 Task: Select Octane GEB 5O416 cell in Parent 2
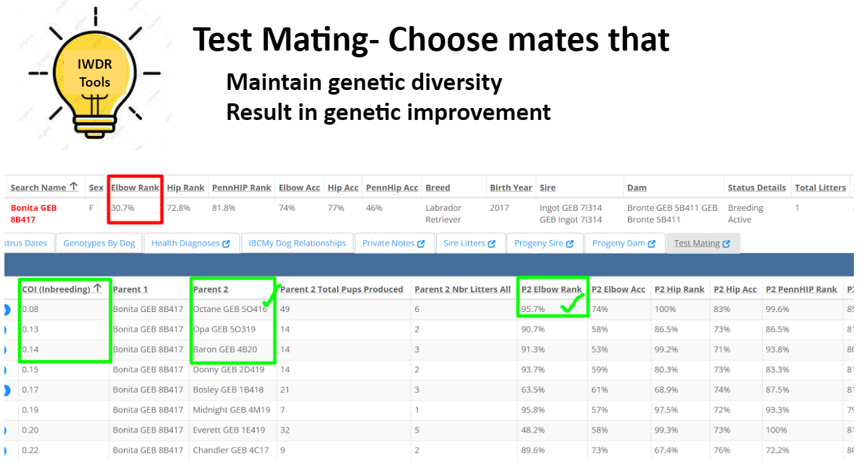pos(230,309)
